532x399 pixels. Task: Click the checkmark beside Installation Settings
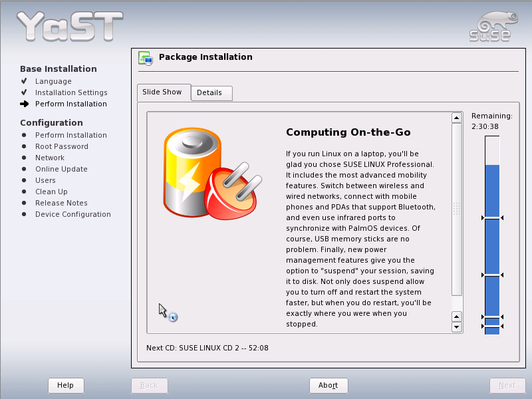[24, 92]
